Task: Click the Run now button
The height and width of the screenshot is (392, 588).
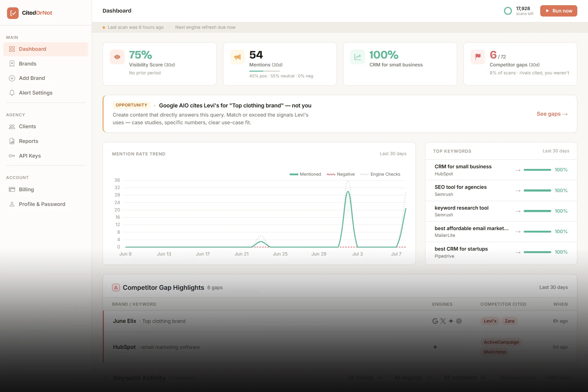Action: tap(559, 11)
